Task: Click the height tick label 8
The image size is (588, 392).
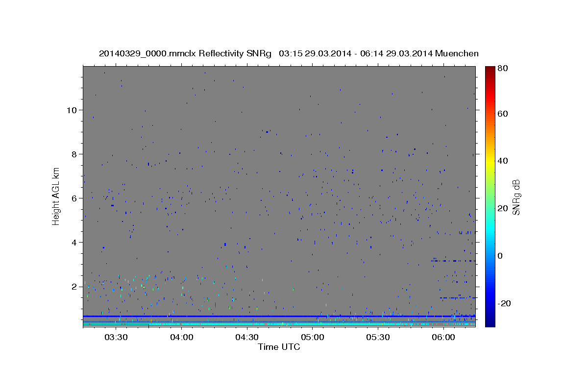Action: click(x=74, y=154)
